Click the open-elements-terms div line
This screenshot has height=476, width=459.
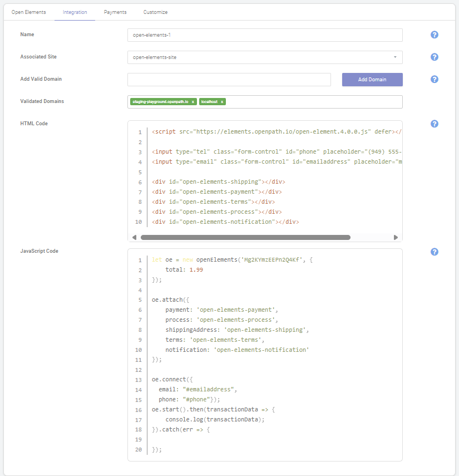[x=213, y=202]
